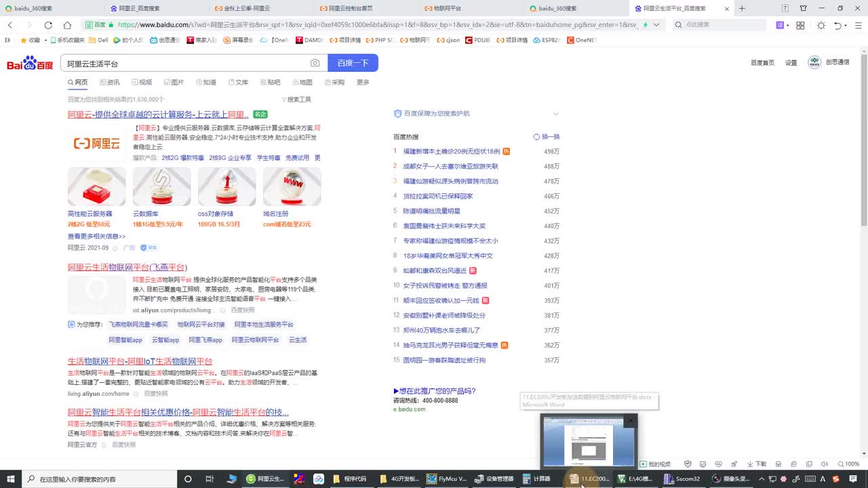Viewport: 868px width, 488px height.
Task: Switch to 阿里云控制台首页 tab
Action: (x=346, y=8)
